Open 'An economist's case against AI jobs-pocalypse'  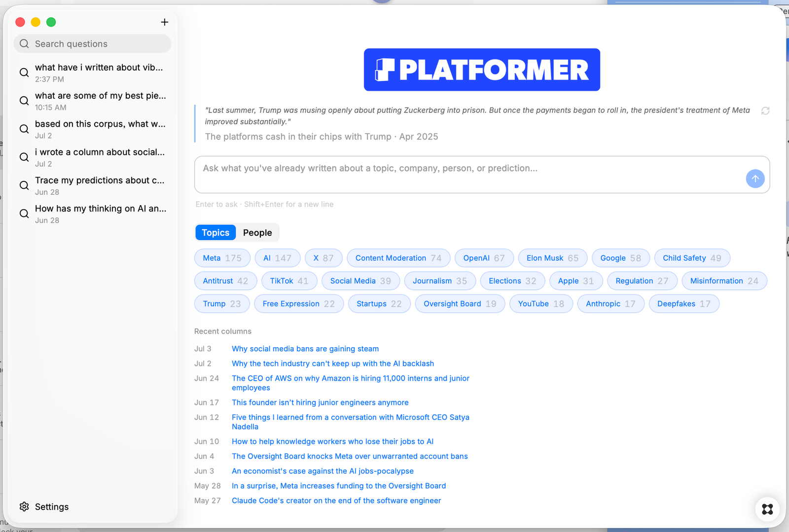[x=323, y=471]
